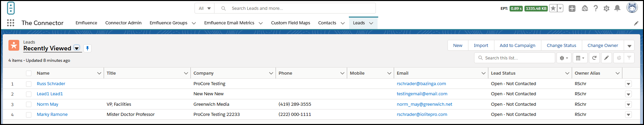
Task: Switch to Emfluence Groups tab
Action: tap(169, 23)
